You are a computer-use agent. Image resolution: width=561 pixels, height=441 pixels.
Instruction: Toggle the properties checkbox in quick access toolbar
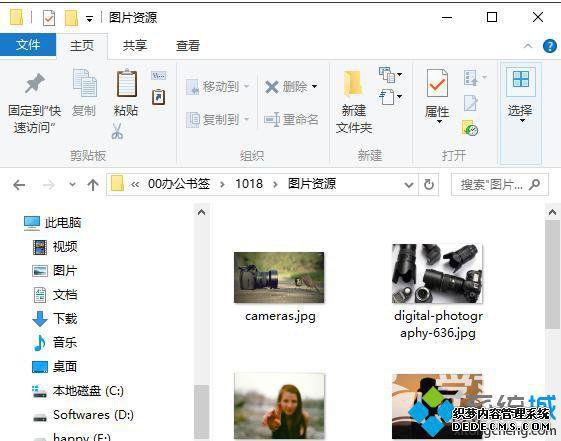[49, 18]
